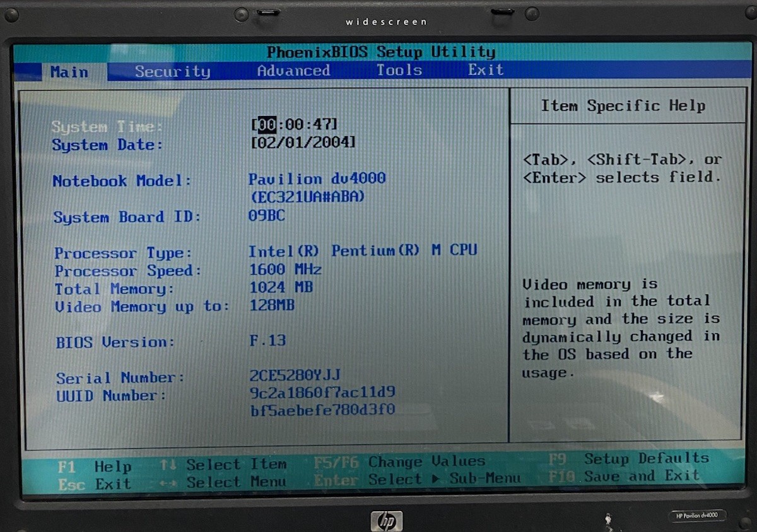The height and width of the screenshot is (532, 757).
Task: Click the Processor Type label
Action: pyautogui.click(x=123, y=253)
